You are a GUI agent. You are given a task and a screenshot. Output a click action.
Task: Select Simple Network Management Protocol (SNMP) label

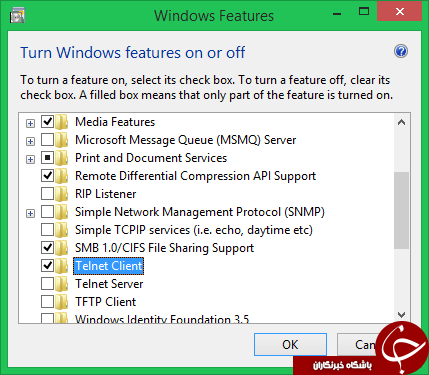200,212
